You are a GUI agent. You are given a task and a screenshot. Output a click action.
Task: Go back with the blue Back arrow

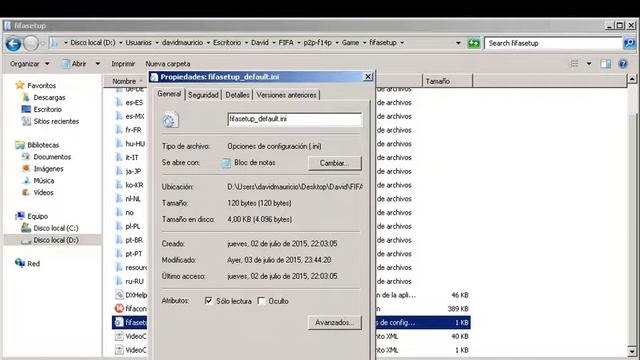pyautogui.click(x=13, y=43)
